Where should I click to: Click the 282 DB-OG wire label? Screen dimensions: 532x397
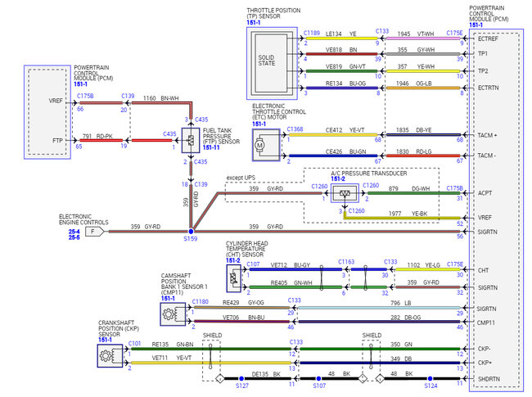(405, 318)
